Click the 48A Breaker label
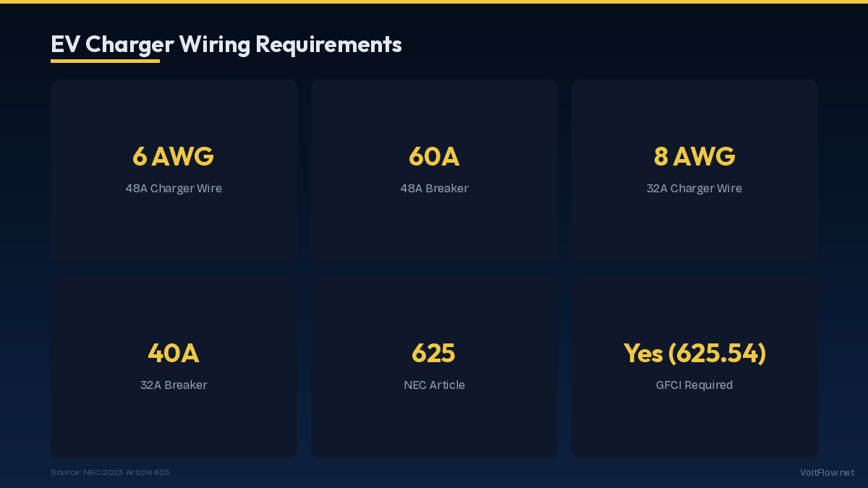The image size is (868, 488). click(434, 189)
